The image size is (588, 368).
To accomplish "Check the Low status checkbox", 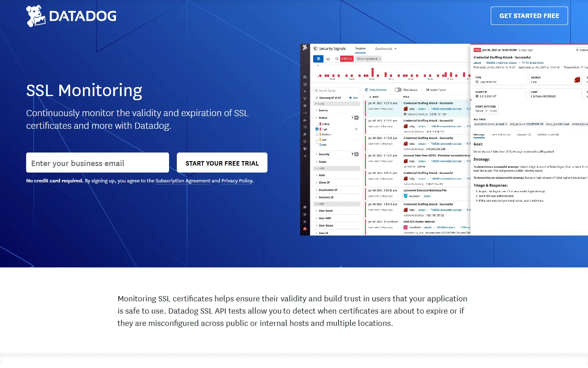I will click(317, 140).
